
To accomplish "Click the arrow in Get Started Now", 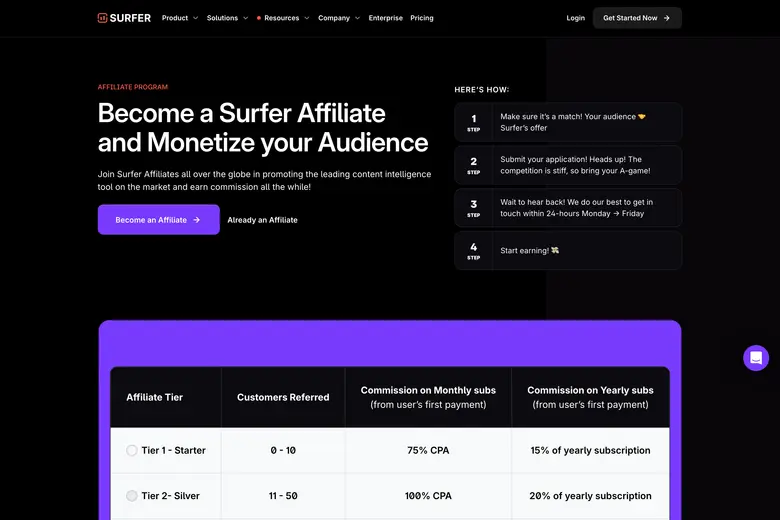I will (667, 18).
